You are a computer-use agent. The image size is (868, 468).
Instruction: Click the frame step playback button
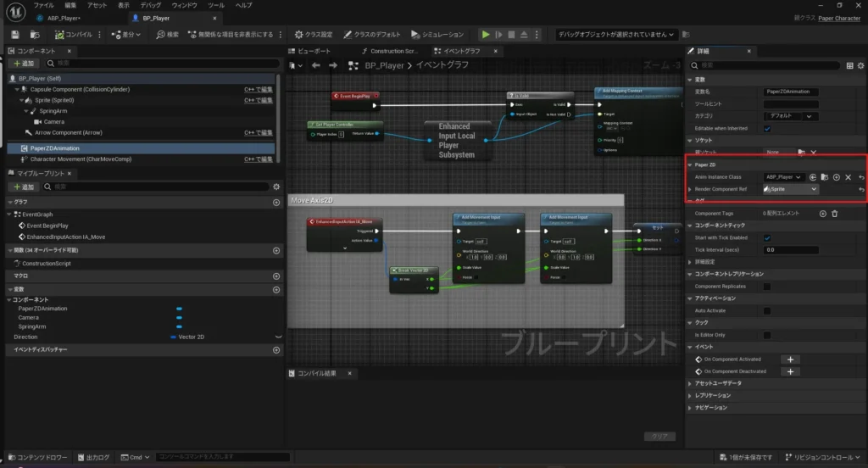coord(498,35)
